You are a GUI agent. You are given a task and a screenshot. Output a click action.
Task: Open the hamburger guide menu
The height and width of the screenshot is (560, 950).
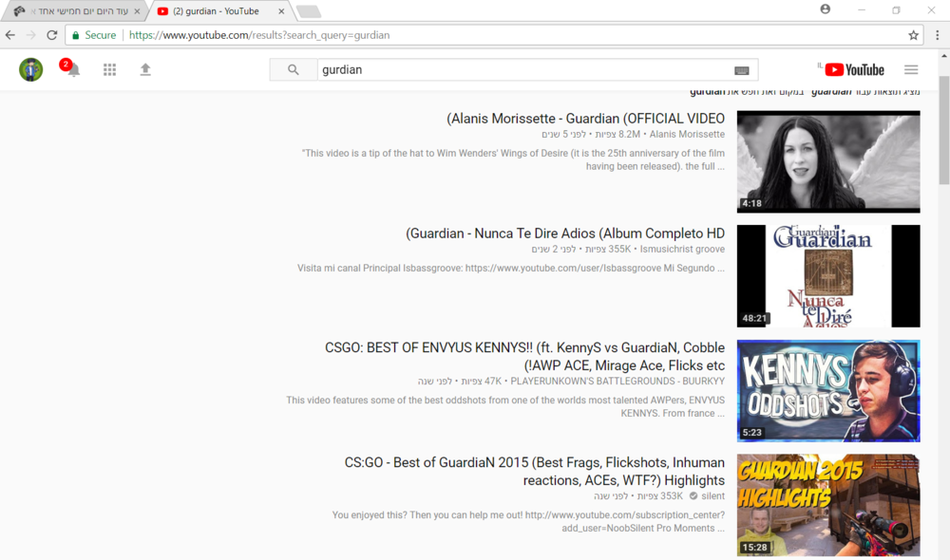[911, 69]
